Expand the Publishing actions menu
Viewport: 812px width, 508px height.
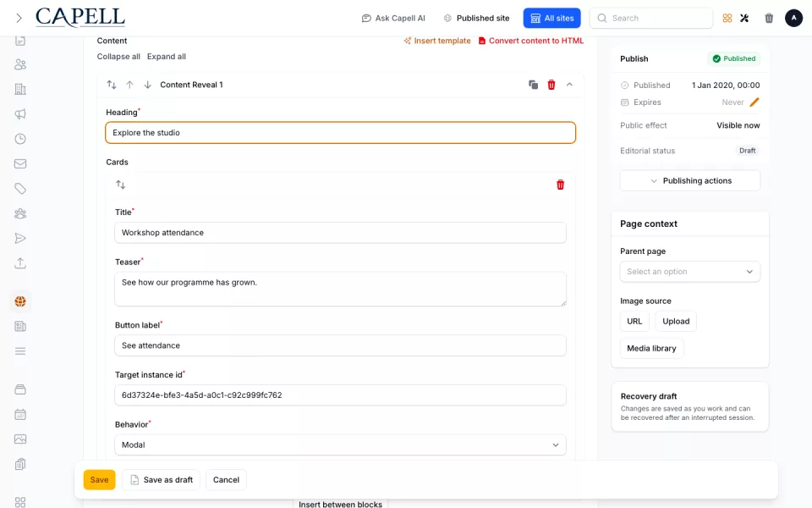click(690, 181)
